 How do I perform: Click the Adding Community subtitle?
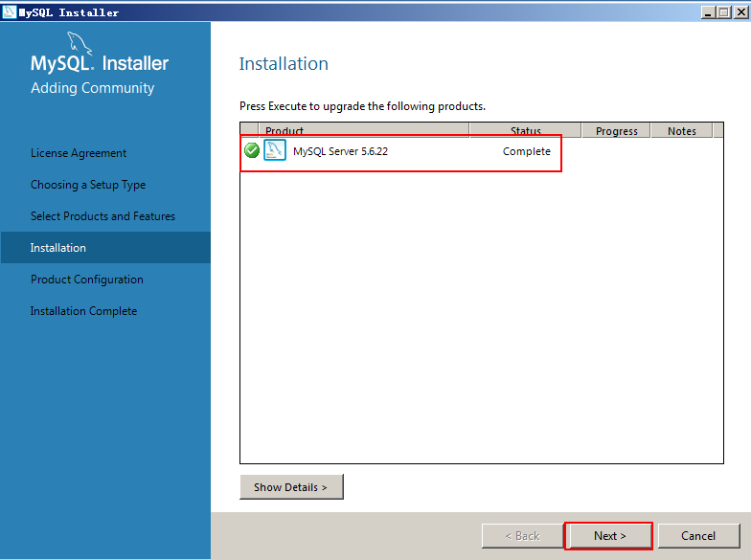pyautogui.click(x=92, y=88)
